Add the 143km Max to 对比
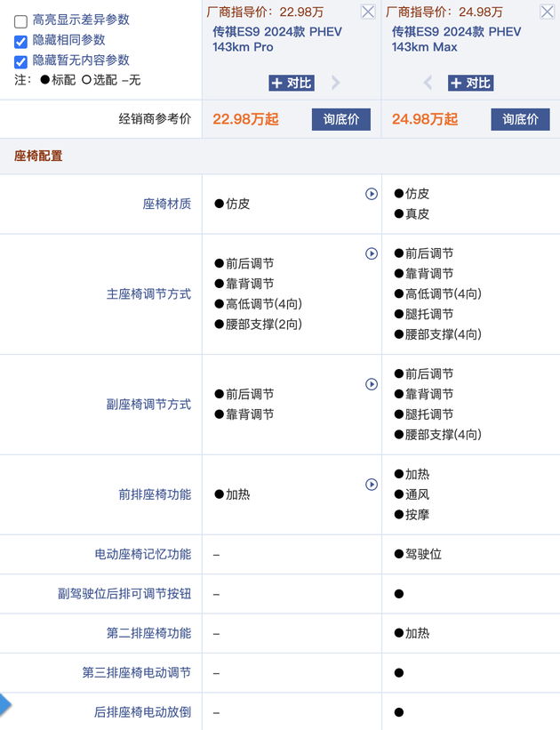Image resolution: width=560 pixels, height=730 pixels. pos(470,83)
